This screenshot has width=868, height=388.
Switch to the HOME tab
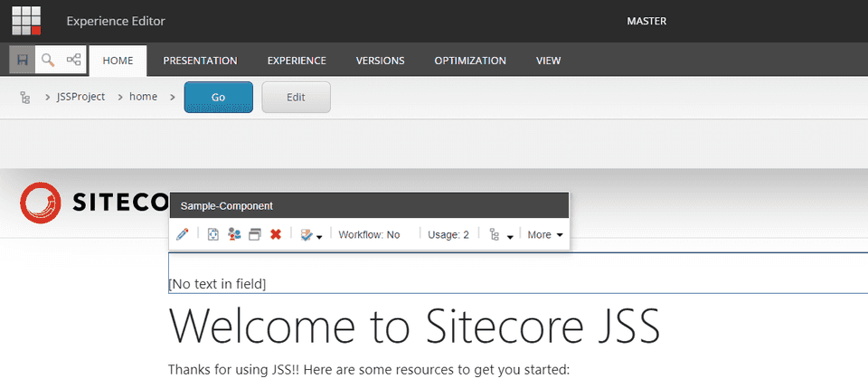[x=118, y=61]
